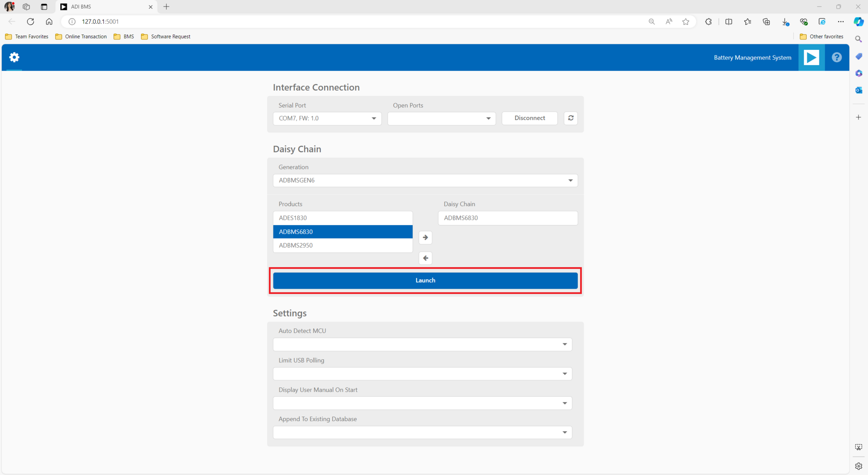
Task: Open the Software Request favorites folder
Action: click(165, 36)
